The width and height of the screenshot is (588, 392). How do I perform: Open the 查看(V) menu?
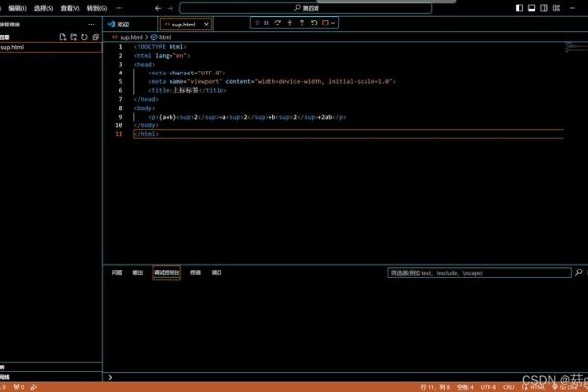(70, 8)
